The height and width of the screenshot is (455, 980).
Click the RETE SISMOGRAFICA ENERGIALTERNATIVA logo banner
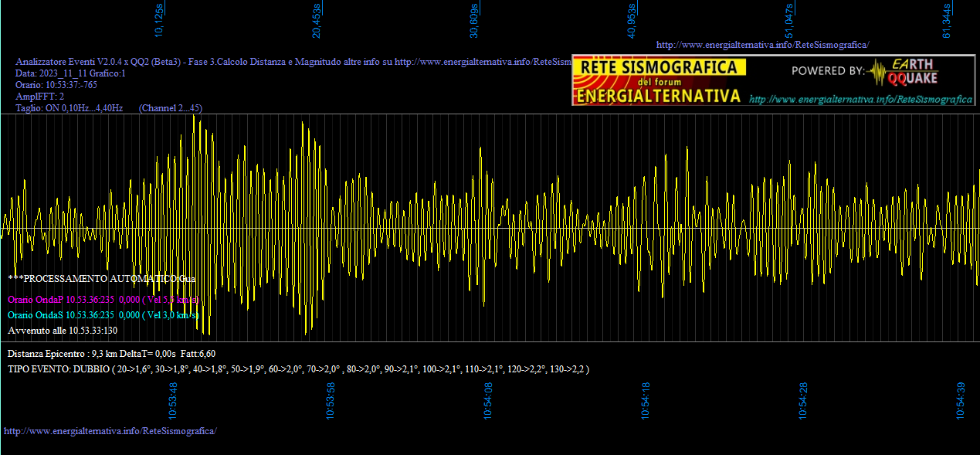[x=658, y=80]
